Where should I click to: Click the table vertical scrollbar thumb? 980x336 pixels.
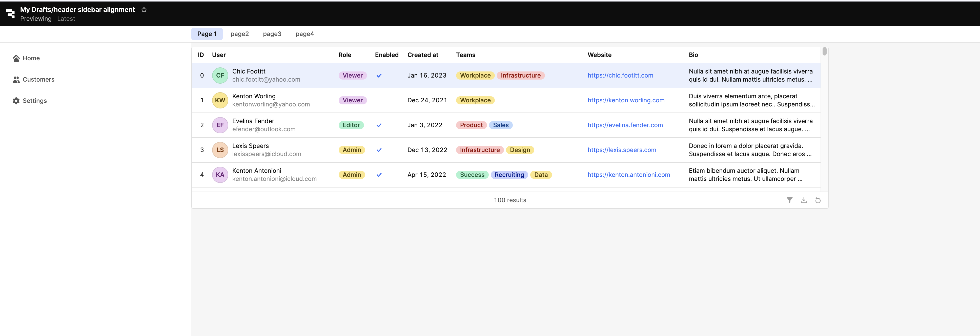pos(824,51)
